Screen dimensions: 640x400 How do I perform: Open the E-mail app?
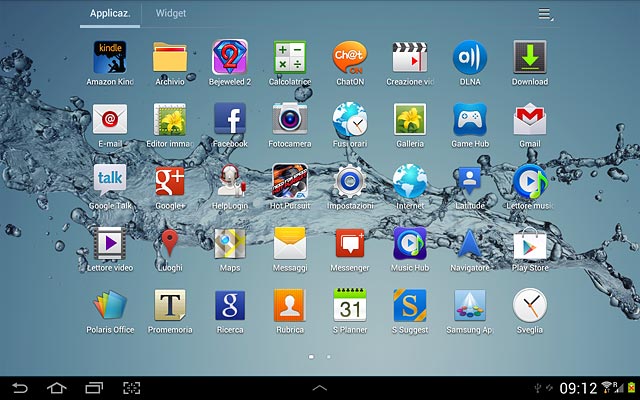[x=110, y=119]
